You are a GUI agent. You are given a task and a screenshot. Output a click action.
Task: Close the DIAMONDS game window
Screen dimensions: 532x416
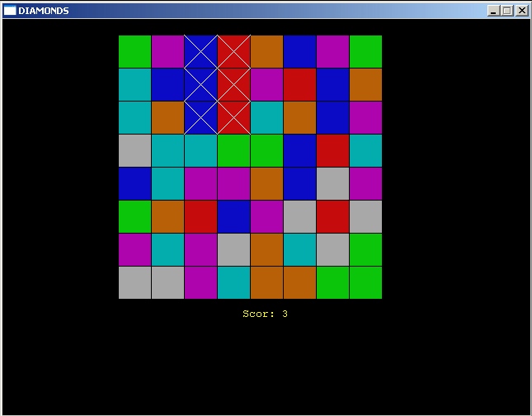pos(522,11)
